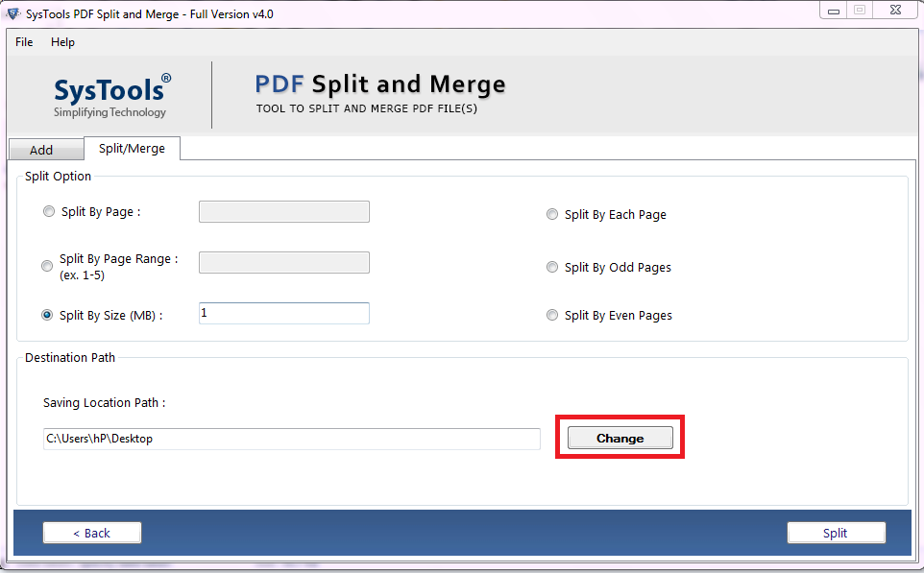The height and width of the screenshot is (573, 924).
Task: Open the File menu
Action: tap(23, 42)
